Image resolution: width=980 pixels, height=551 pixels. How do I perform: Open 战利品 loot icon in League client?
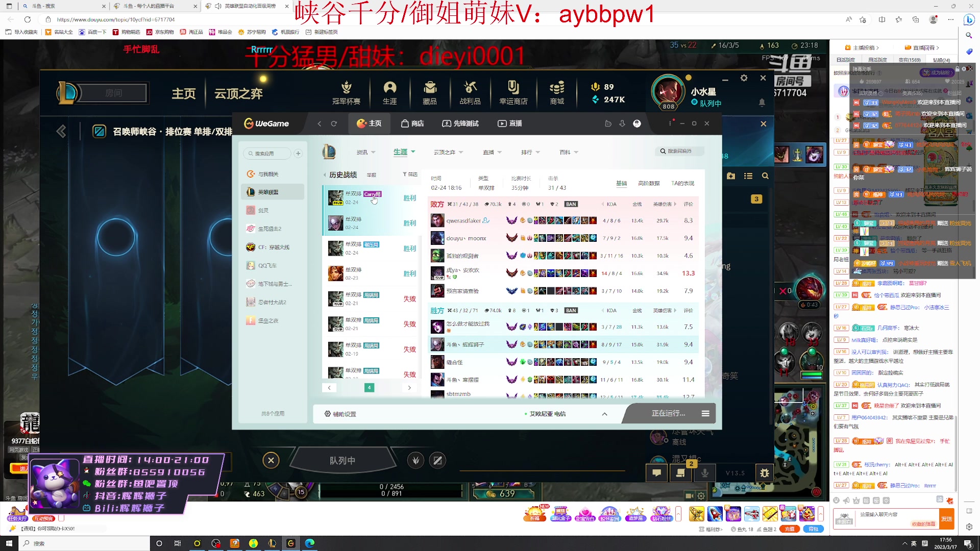[x=470, y=93]
